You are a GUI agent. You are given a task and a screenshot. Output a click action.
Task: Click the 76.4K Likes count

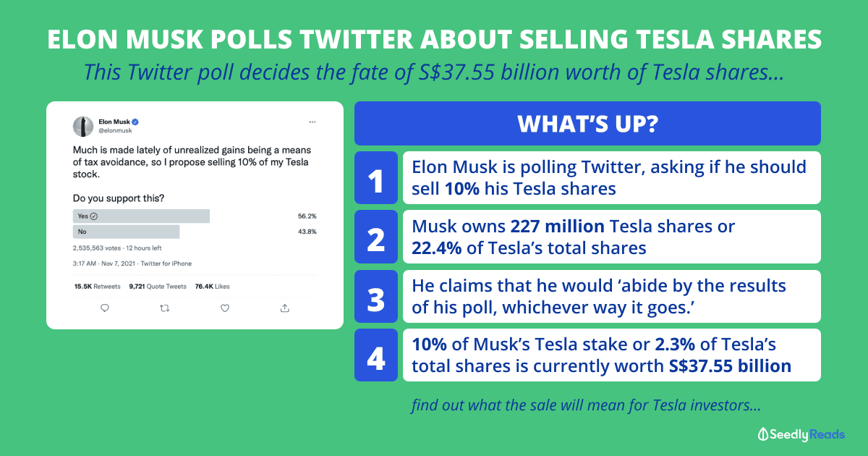pyautogui.click(x=213, y=287)
